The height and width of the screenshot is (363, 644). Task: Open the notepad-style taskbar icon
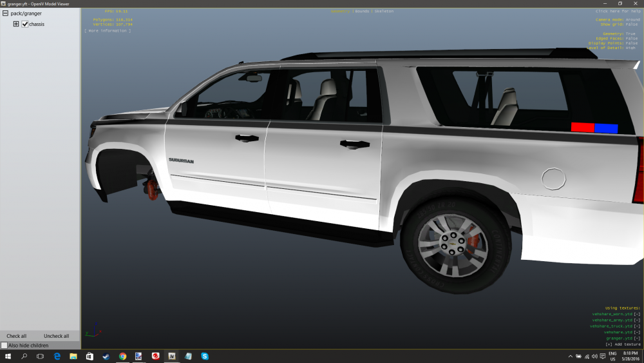[x=188, y=357]
